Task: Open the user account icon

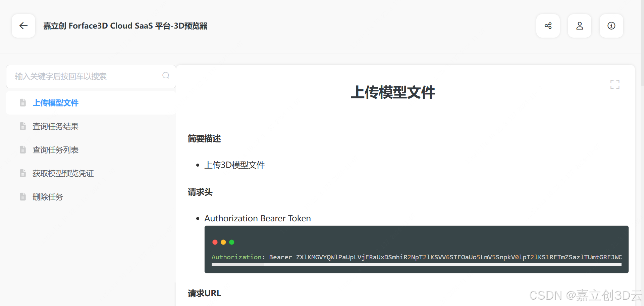Action: pos(580,26)
